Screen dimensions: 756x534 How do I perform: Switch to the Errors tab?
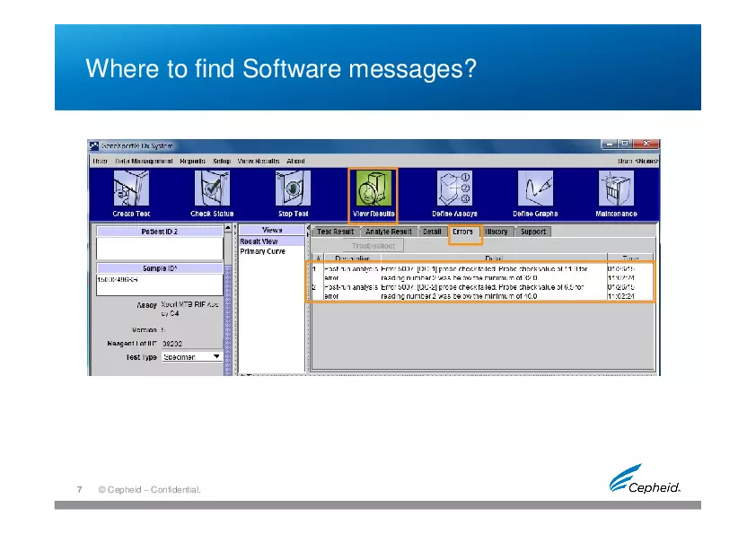pyautogui.click(x=463, y=232)
